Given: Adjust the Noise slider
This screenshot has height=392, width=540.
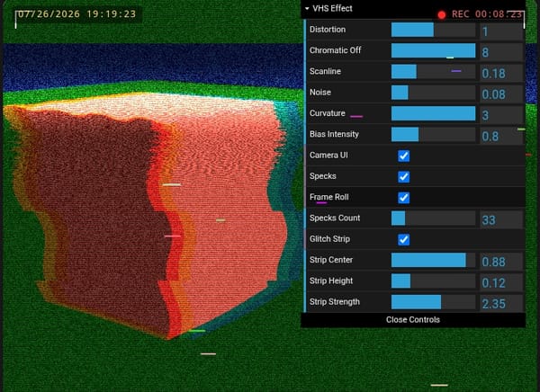Looking at the screenshot, I should 433,93.
